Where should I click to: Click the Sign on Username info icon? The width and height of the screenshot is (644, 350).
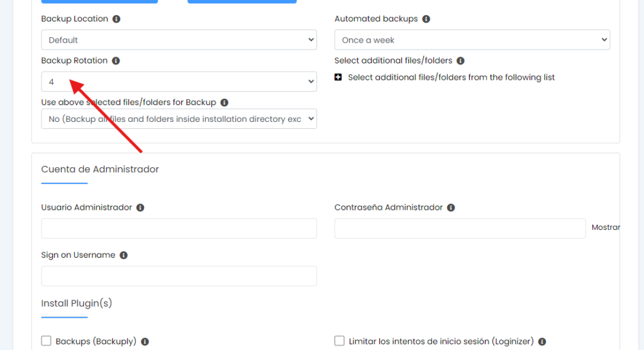124,255
